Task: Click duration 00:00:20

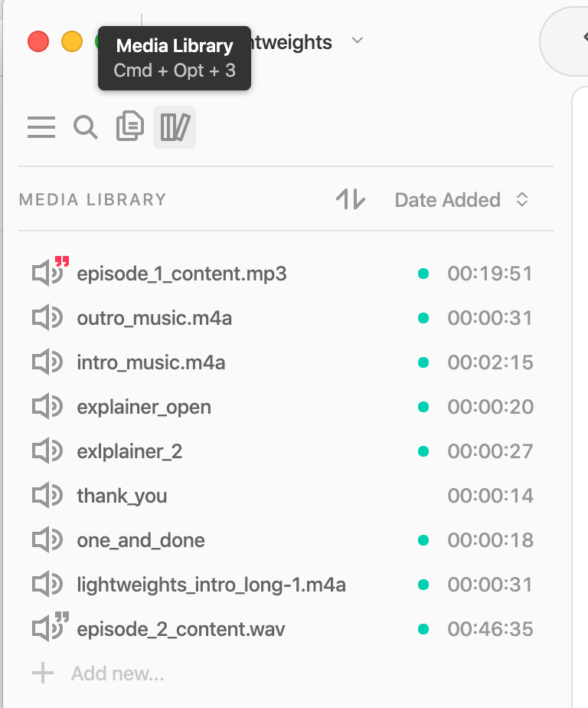Action: coord(490,407)
